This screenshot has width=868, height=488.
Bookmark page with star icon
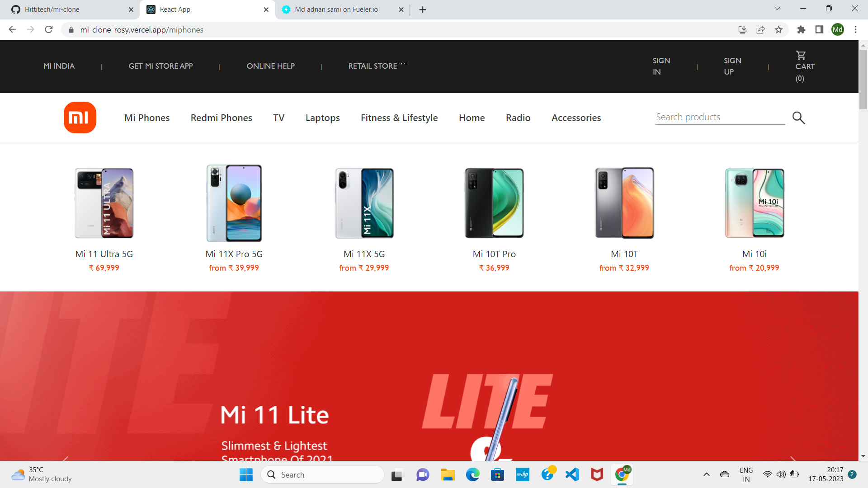(x=778, y=30)
